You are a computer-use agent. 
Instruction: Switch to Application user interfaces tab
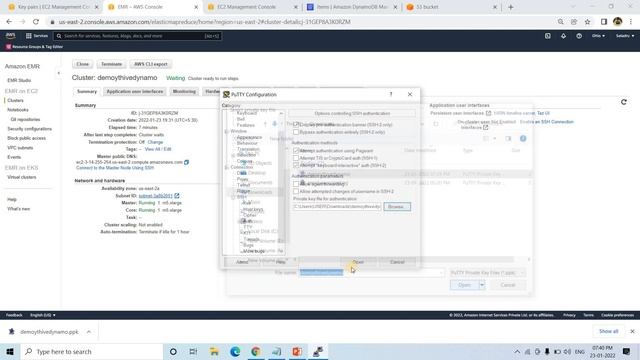click(x=135, y=91)
